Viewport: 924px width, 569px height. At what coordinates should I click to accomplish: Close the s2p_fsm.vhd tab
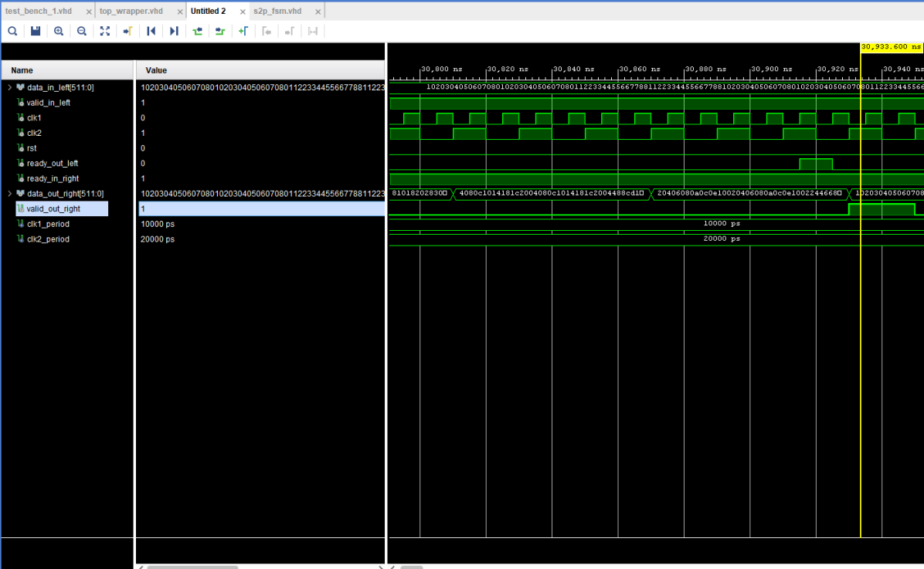coord(318,12)
